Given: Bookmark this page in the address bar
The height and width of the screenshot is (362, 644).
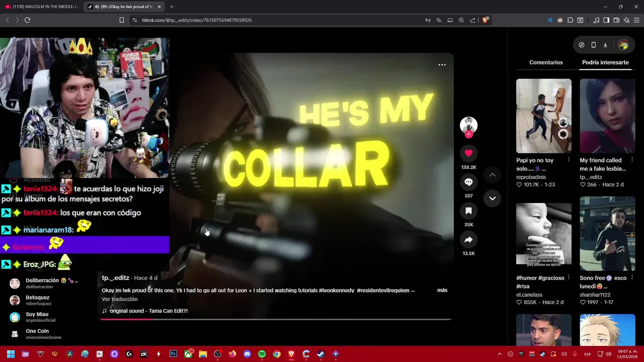Looking at the screenshot, I should [121, 20].
